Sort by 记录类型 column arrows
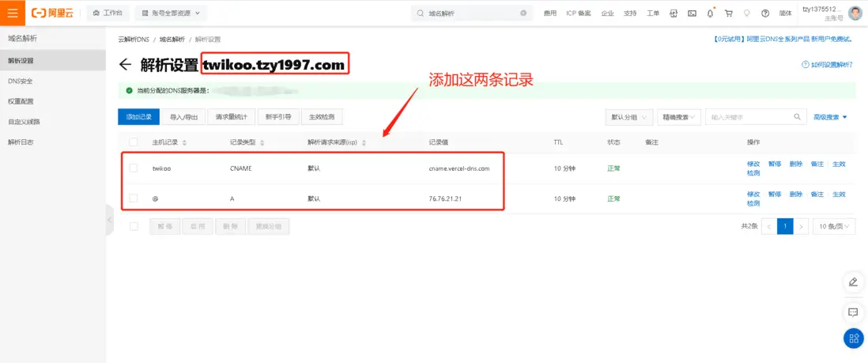 click(262, 142)
